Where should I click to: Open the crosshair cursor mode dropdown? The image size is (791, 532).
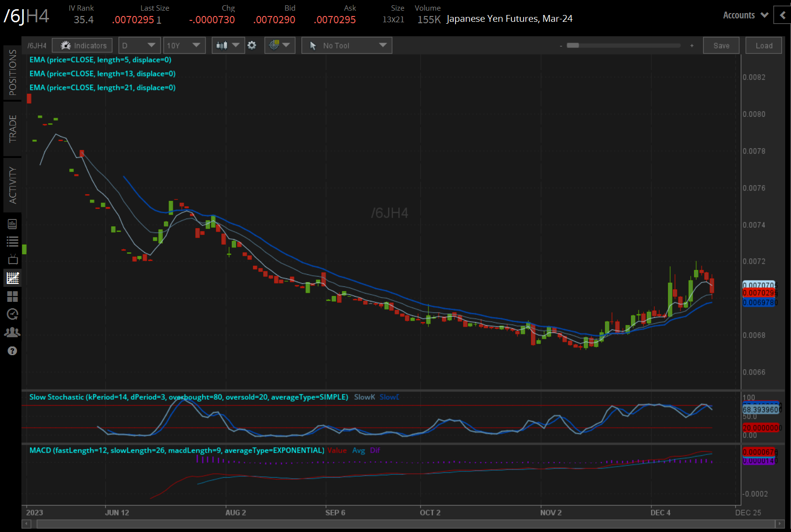pyautogui.click(x=280, y=46)
